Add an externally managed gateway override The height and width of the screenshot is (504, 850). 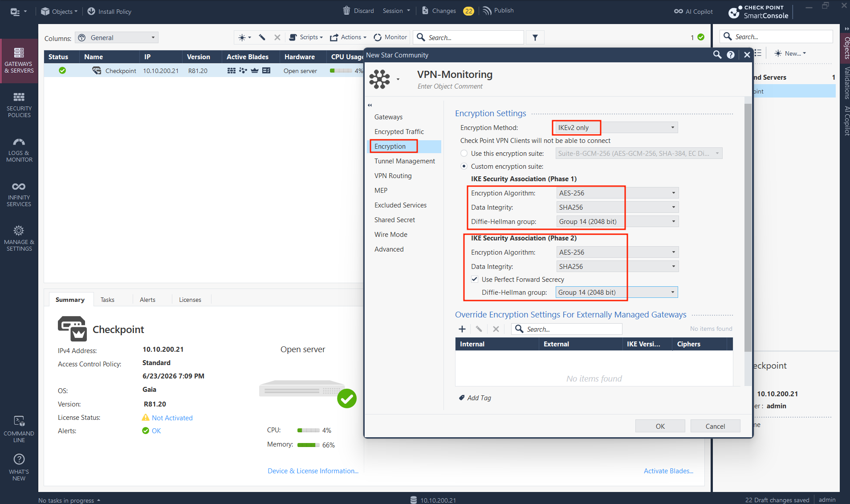[462, 329]
